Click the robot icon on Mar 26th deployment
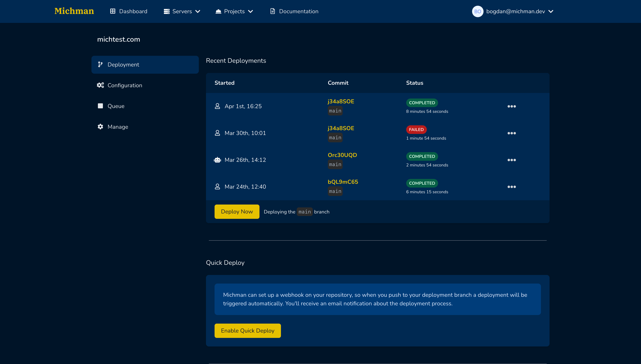 [x=217, y=160]
